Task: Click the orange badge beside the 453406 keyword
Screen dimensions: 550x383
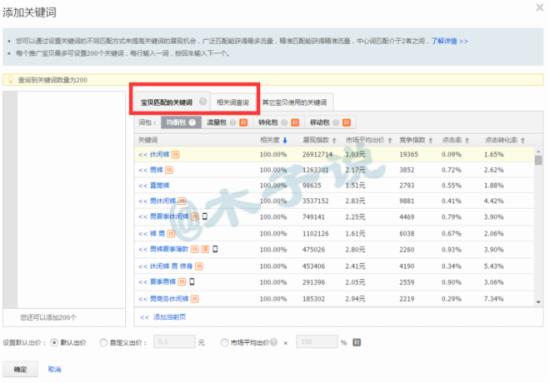Action: [x=199, y=266]
